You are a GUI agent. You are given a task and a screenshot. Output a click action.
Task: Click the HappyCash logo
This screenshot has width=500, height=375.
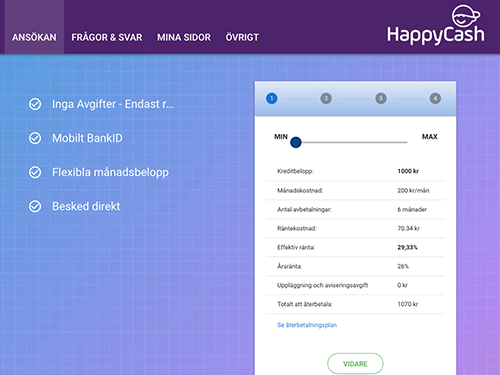click(435, 25)
